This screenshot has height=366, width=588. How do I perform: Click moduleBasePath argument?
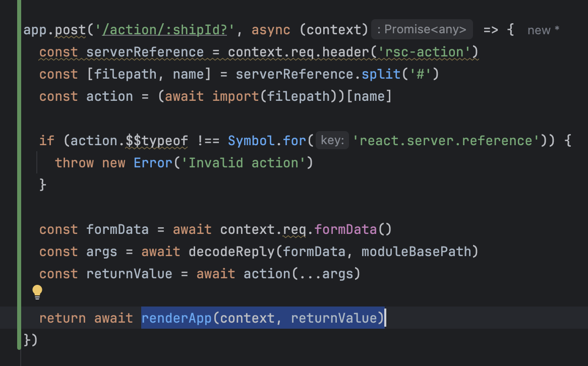[416, 251]
